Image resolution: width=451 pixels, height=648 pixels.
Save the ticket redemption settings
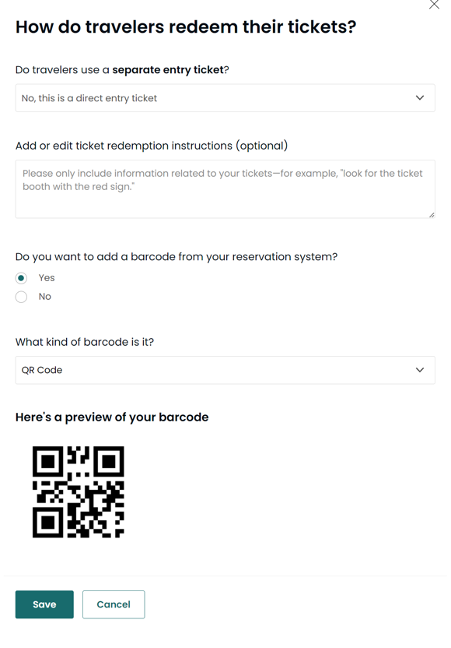45,604
